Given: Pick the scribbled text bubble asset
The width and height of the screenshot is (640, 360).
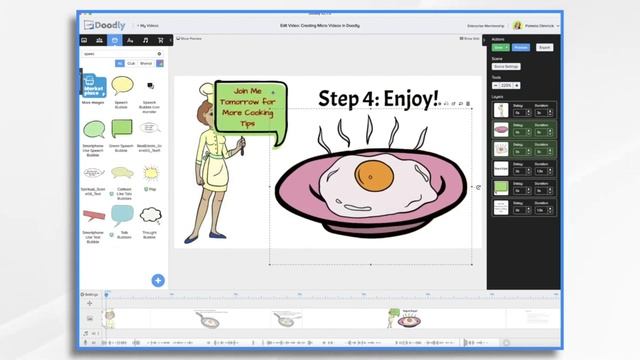Looking at the screenshot, I should tap(93, 173).
